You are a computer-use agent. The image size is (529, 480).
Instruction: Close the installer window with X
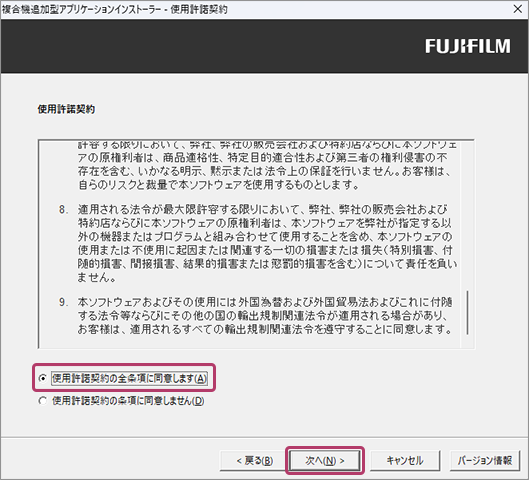pyautogui.click(x=518, y=9)
